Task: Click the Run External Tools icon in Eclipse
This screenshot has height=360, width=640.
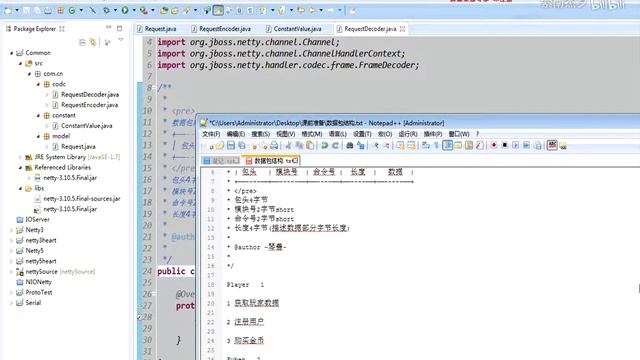Action: click(143, 11)
